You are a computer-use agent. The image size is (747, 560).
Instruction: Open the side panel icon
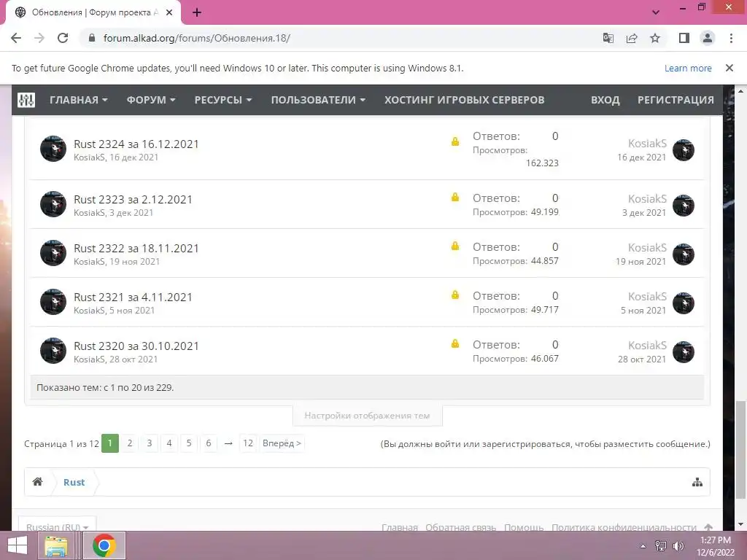(684, 38)
